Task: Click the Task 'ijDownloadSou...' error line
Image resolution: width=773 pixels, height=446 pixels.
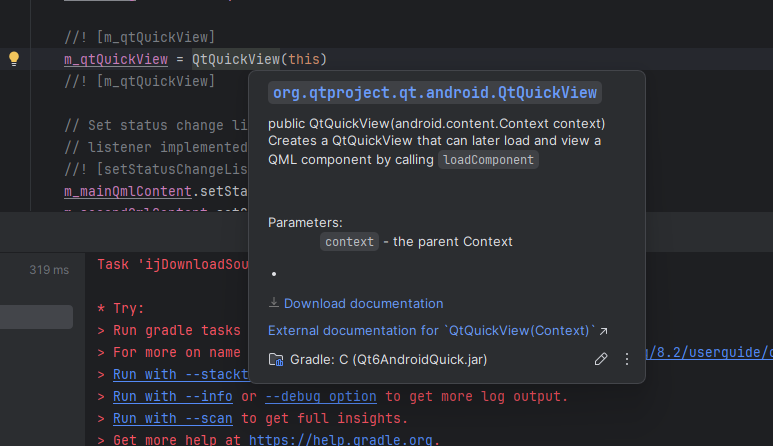Action: coord(173,265)
